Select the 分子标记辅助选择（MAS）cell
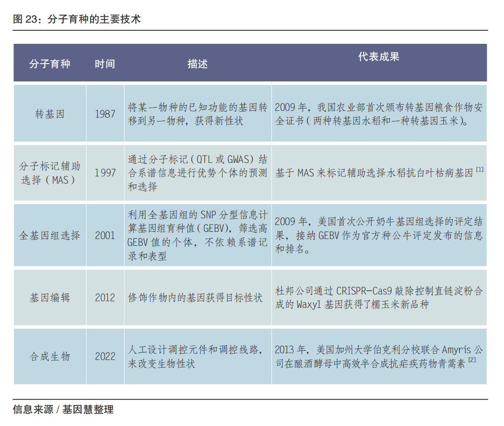 50,173
